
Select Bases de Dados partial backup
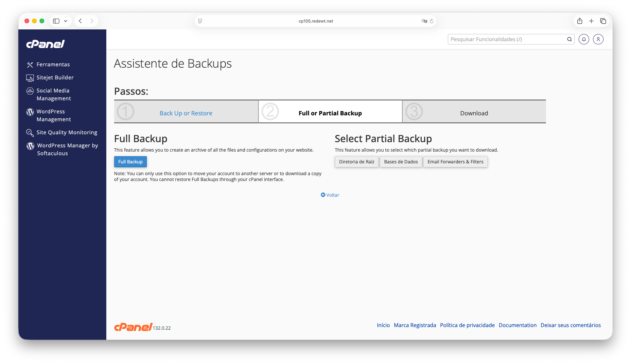401,162
